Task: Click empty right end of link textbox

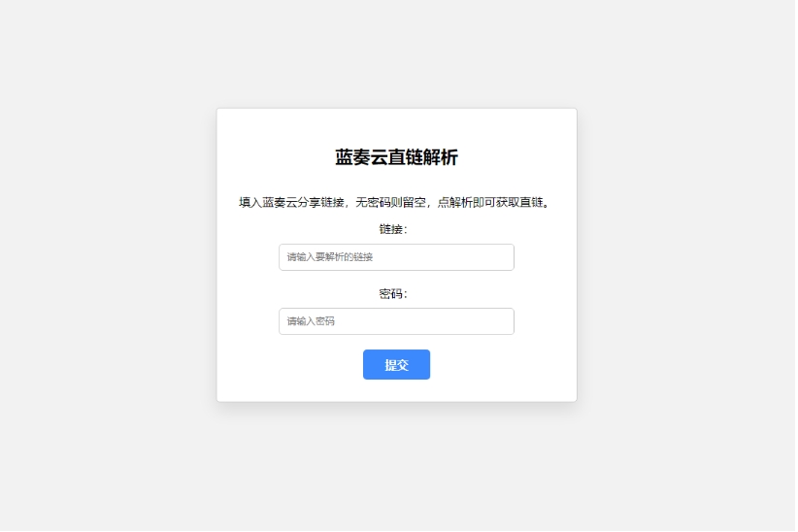Action: tap(483, 257)
